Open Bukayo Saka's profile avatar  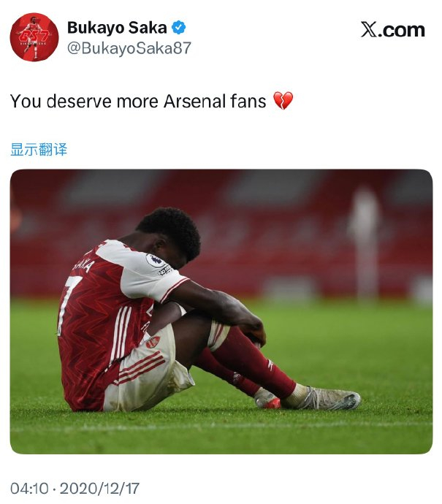click(x=34, y=37)
